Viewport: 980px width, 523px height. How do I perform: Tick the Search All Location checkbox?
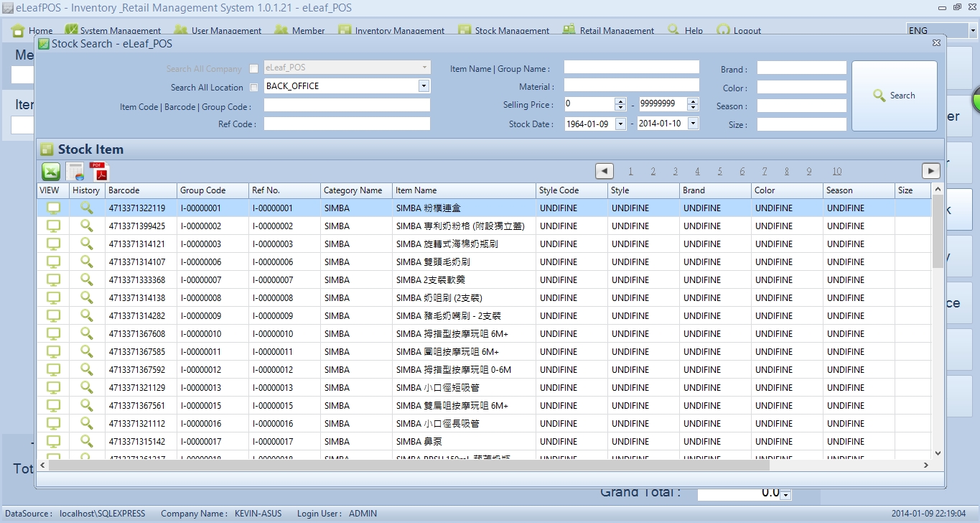(x=253, y=88)
